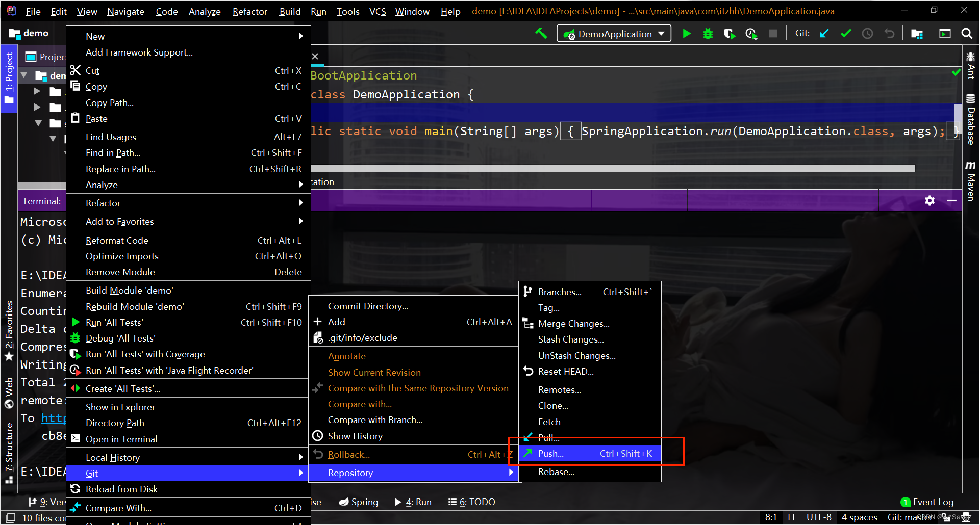Viewport: 980px width, 525px height.
Task: Click Add in the Git submenu
Action: point(413,322)
